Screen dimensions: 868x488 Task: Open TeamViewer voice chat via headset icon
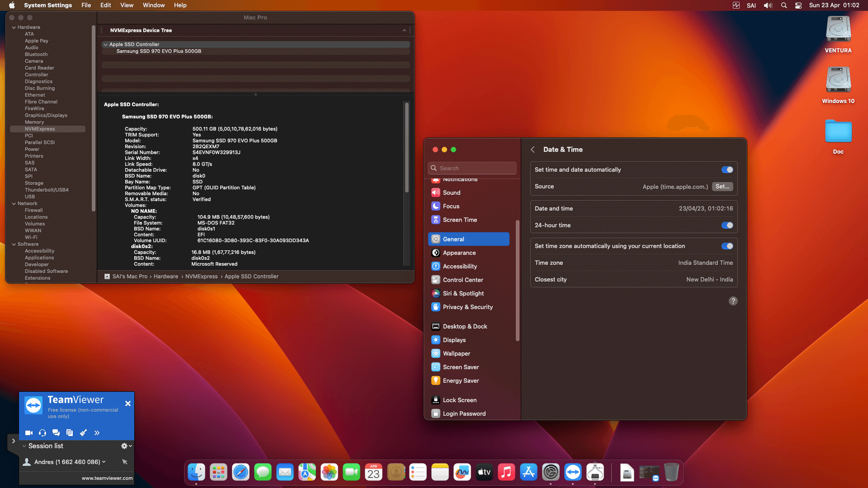point(42,432)
